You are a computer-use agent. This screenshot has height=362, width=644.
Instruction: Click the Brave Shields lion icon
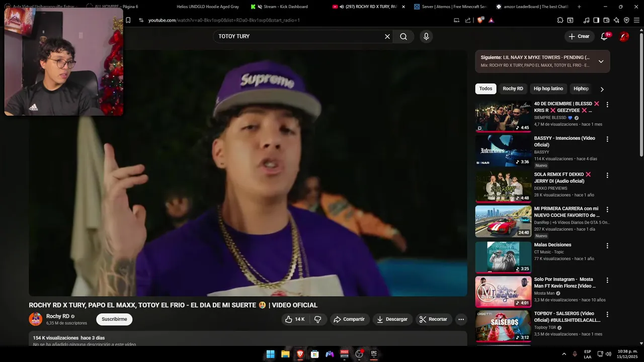click(480, 20)
